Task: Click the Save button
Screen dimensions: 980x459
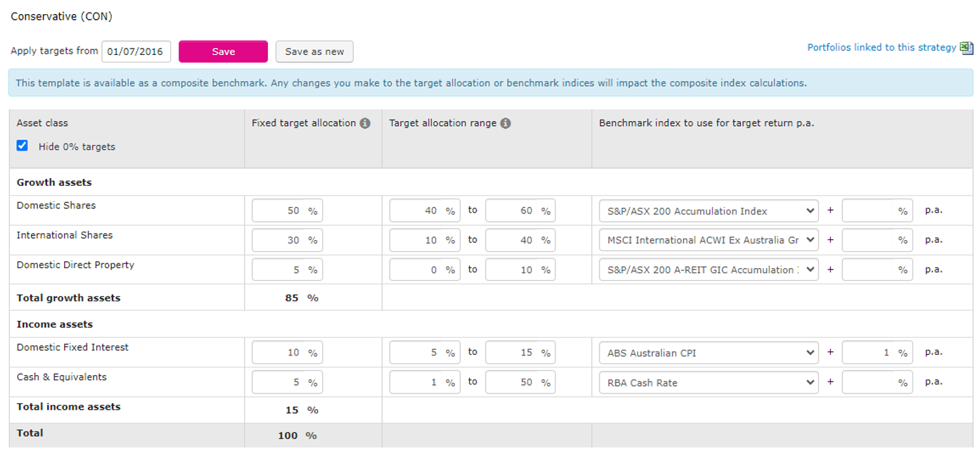Action: click(223, 51)
